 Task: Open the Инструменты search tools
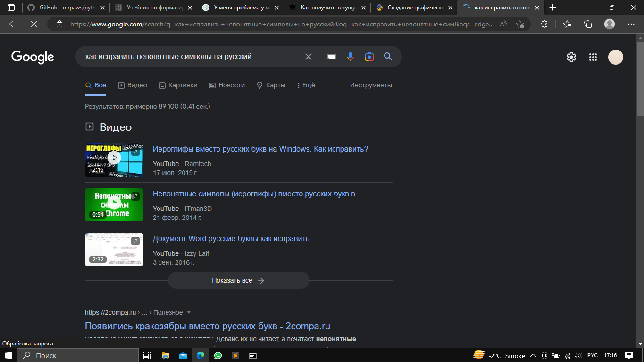pyautogui.click(x=371, y=85)
